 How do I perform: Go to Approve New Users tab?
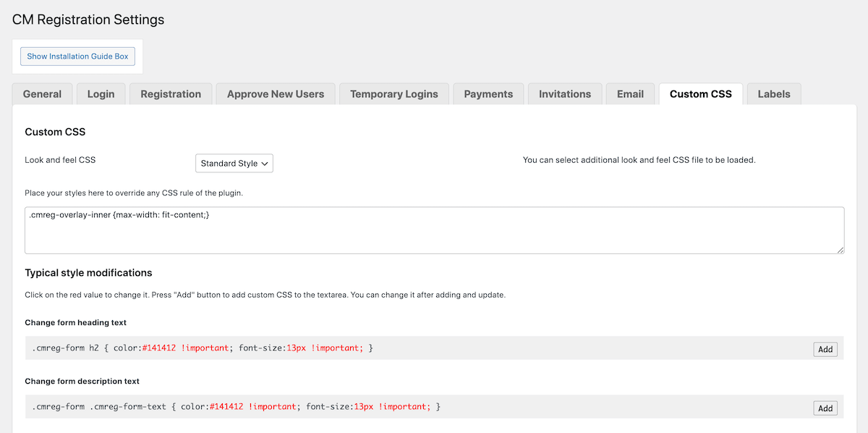[276, 94]
